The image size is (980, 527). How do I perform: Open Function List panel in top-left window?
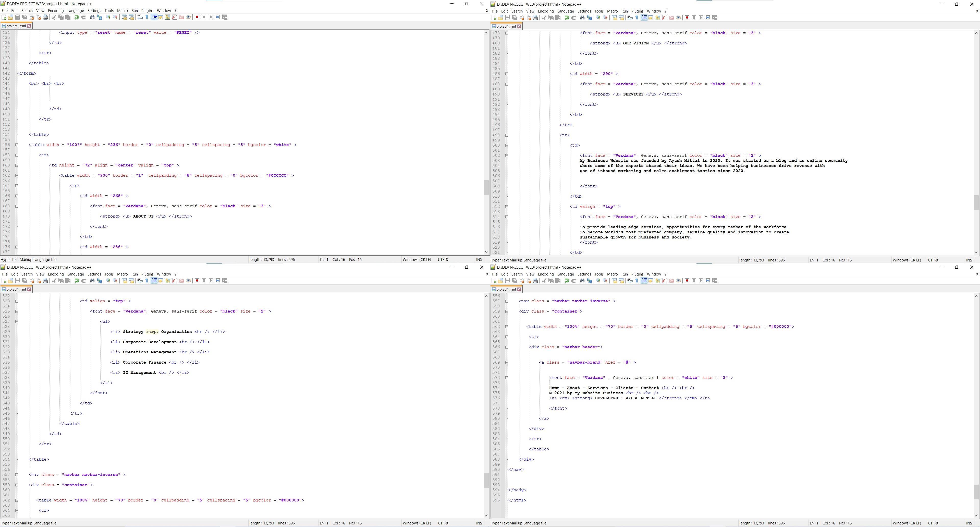175,17
